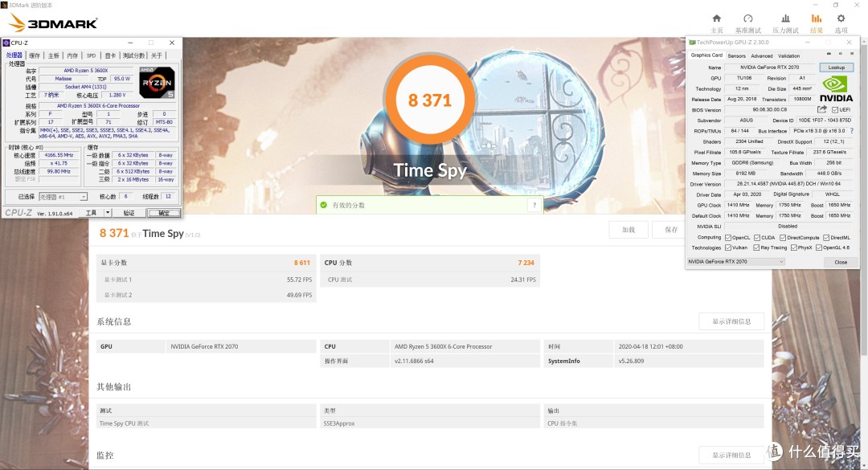The height and width of the screenshot is (470, 868).
Task: Switch to the CPU-Z Memory (内存) tab
Action: [72, 55]
